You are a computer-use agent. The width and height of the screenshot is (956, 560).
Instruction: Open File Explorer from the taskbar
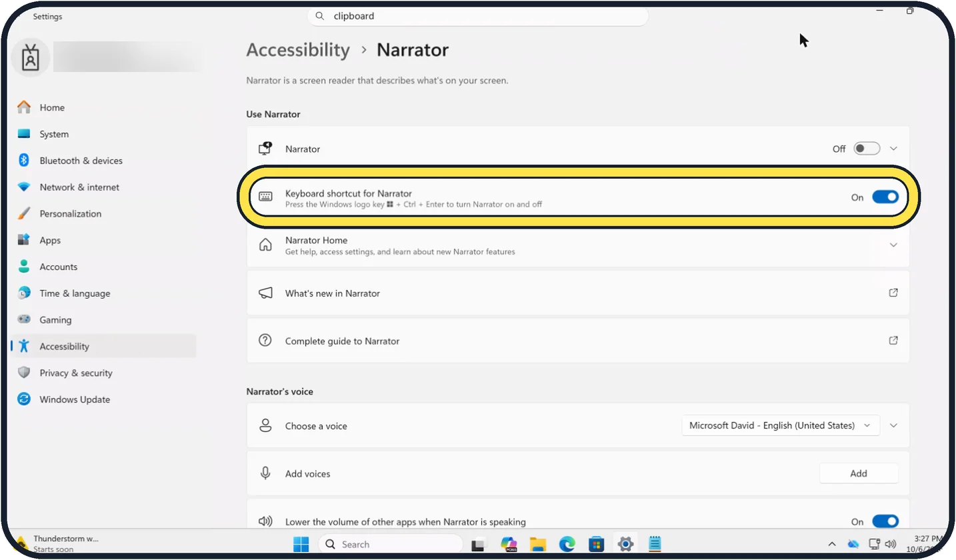click(538, 544)
